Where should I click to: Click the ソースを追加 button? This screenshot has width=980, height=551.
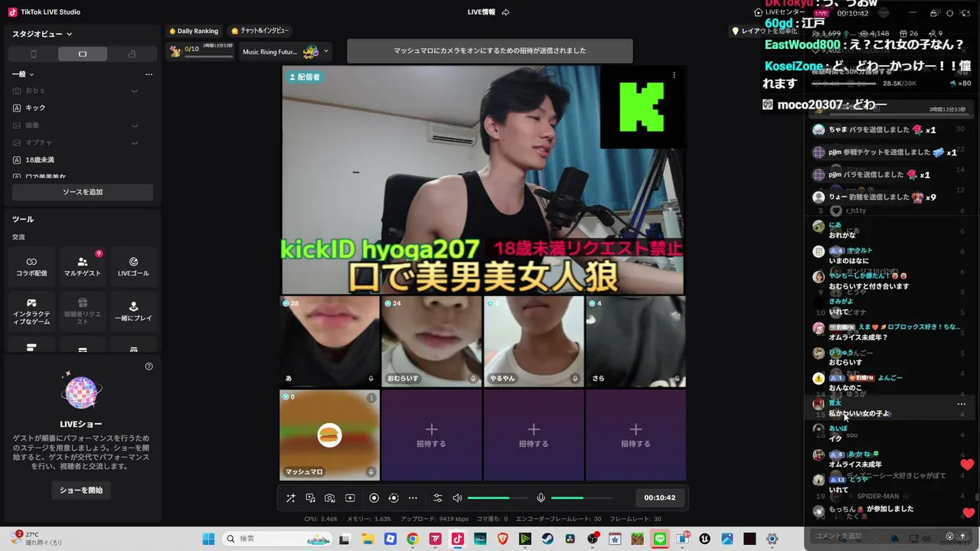(83, 192)
